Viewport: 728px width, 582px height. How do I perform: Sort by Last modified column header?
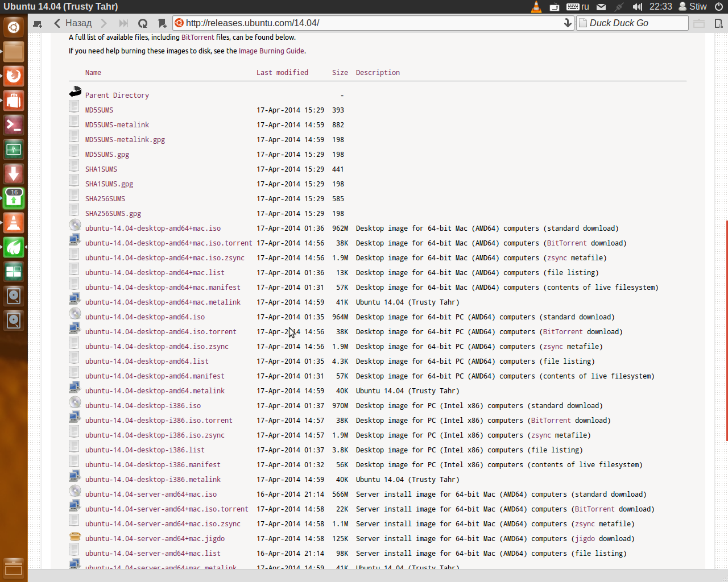(282, 73)
